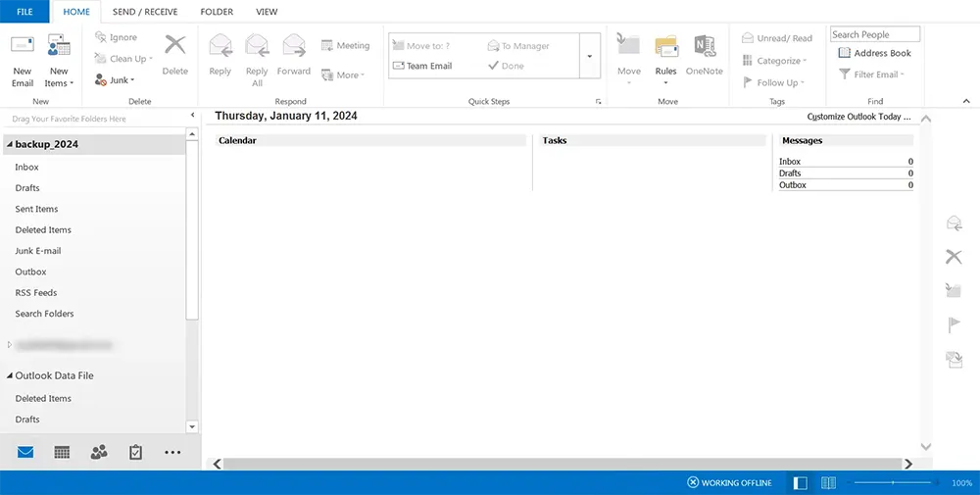Select Team Email quick step
This screenshot has height=495, width=980.
tap(421, 66)
